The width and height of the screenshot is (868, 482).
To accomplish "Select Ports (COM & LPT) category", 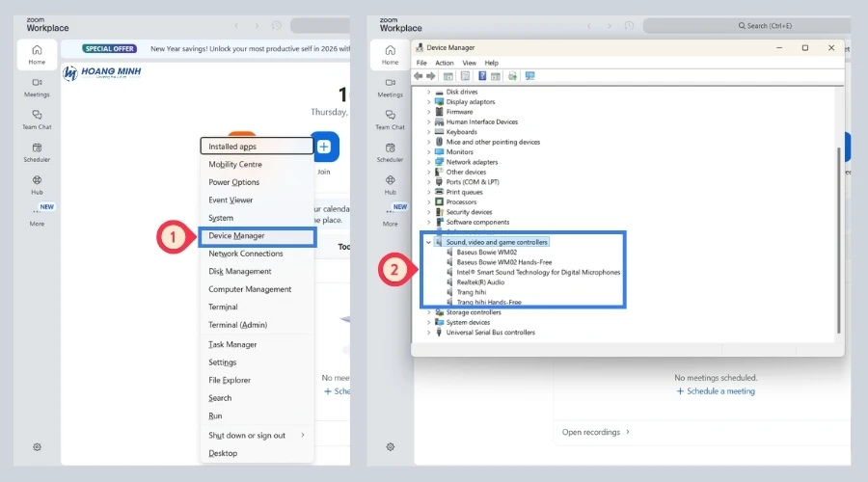I will (473, 182).
